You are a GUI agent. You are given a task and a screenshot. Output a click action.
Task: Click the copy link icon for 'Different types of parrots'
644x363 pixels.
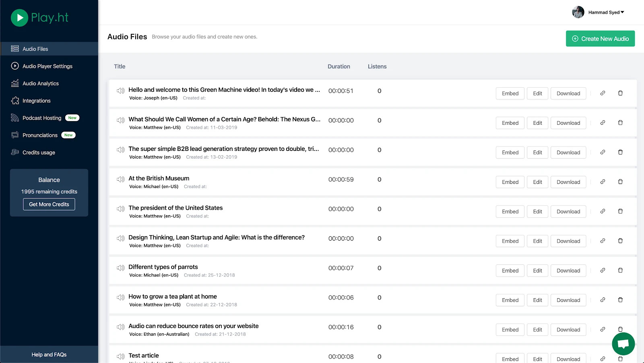(603, 270)
